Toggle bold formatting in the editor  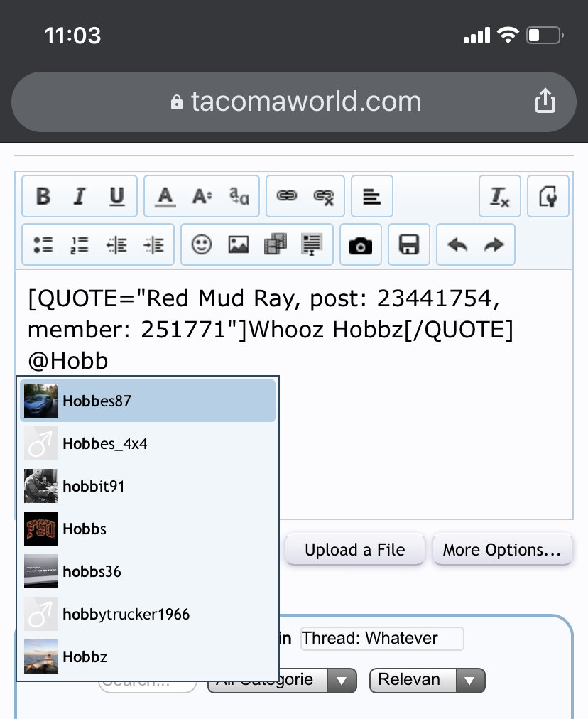[x=43, y=196]
